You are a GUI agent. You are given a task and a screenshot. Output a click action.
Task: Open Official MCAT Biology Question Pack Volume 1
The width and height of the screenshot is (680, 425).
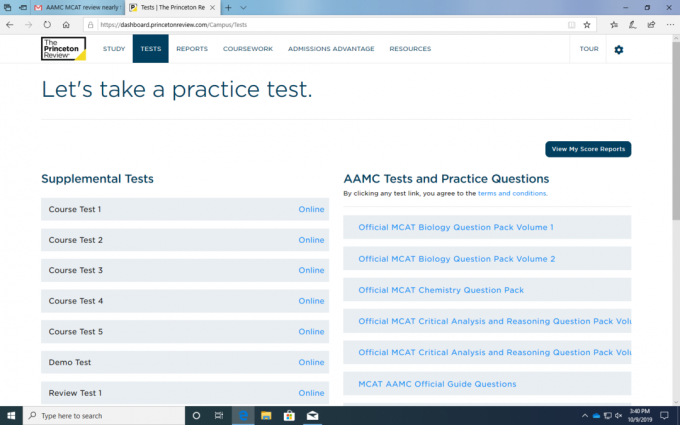[x=456, y=227]
